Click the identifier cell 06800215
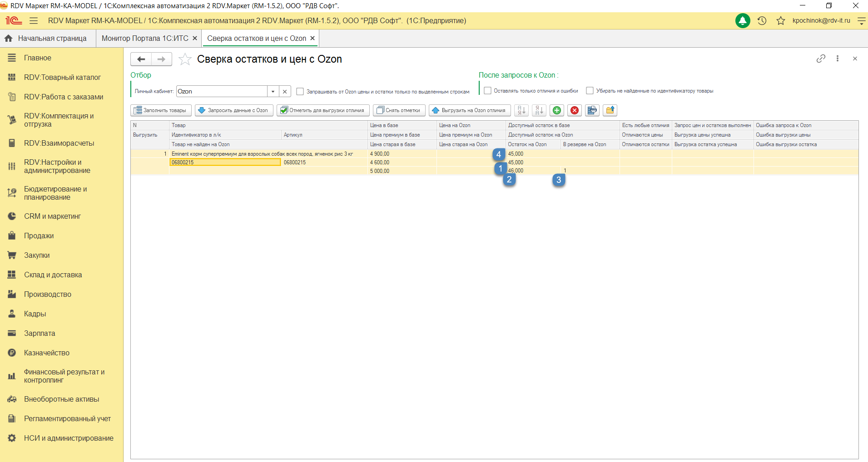 pyautogui.click(x=225, y=162)
